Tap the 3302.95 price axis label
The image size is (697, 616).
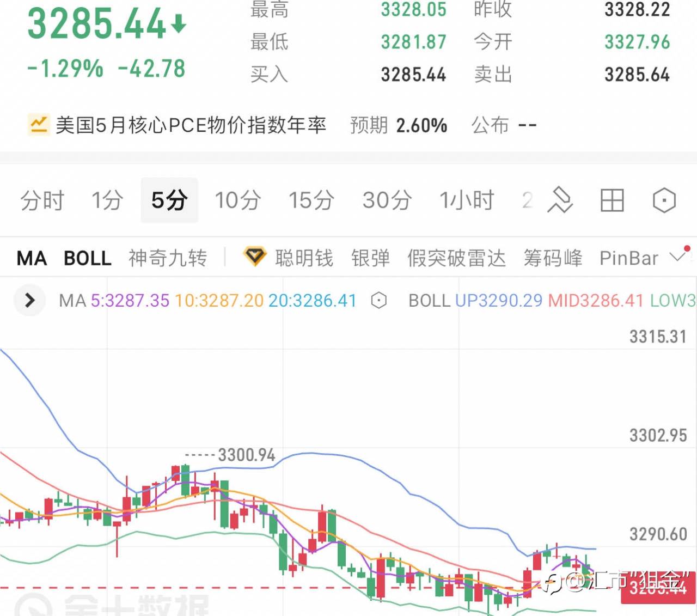pyautogui.click(x=658, y=435)
